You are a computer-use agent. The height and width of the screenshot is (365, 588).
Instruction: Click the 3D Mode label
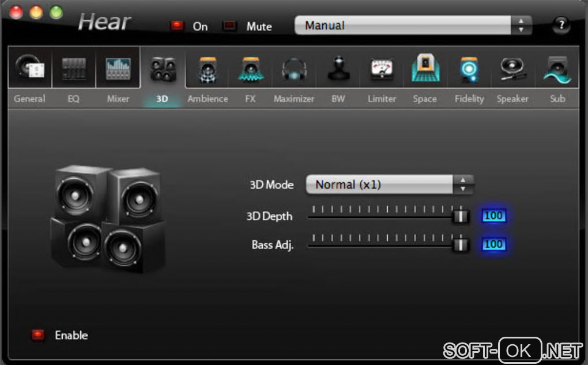point(272,185)
